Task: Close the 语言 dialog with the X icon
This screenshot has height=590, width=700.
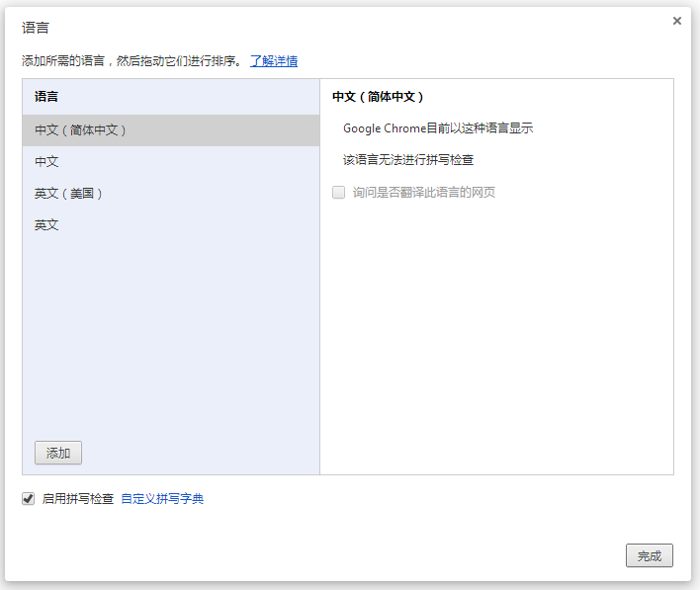Action: coord(677,21)
